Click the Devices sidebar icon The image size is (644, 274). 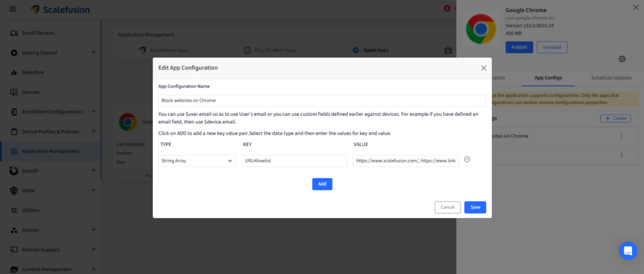[14, 92]
